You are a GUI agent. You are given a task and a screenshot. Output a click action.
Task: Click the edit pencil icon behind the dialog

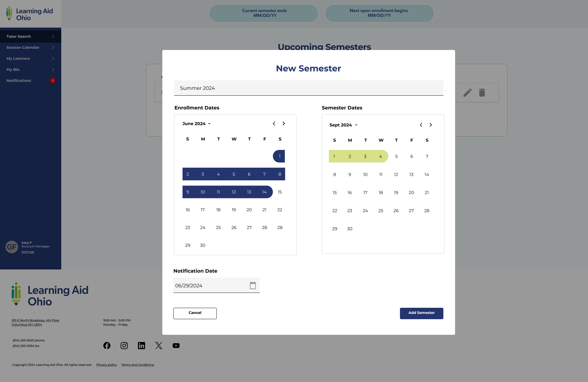click(468, 93)
